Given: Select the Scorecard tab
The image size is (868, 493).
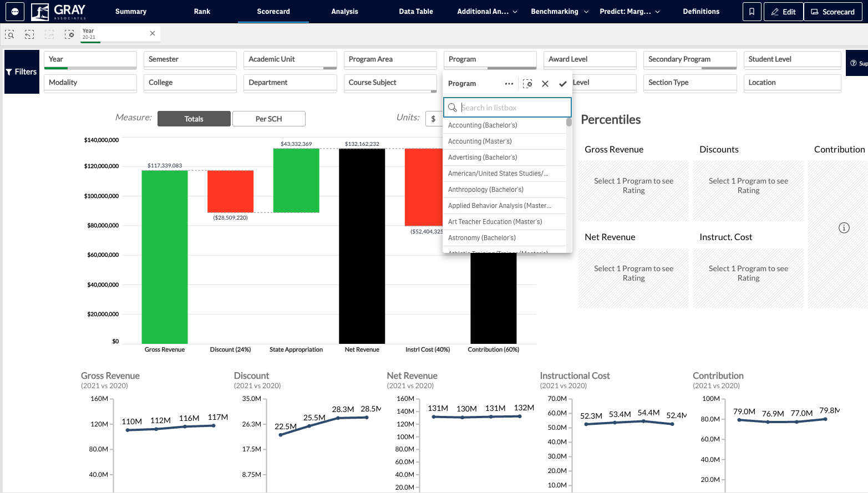Looking at the screenshot, I should [273, 11].
